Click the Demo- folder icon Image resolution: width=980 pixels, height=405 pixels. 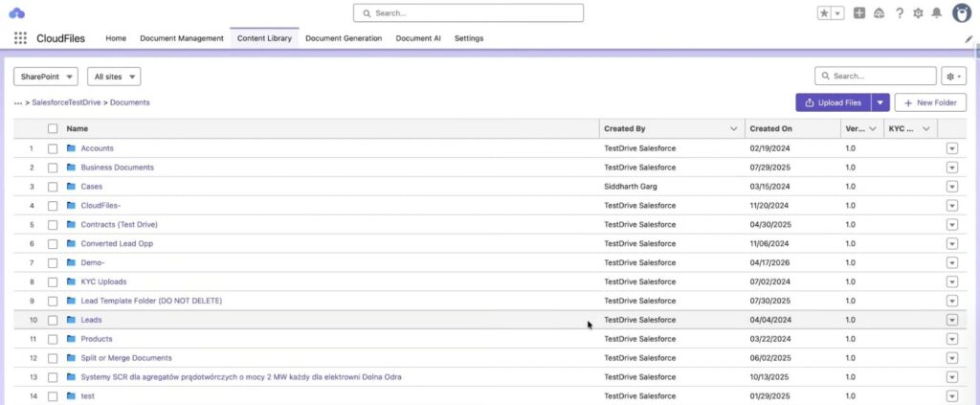(x=71, y=262)
